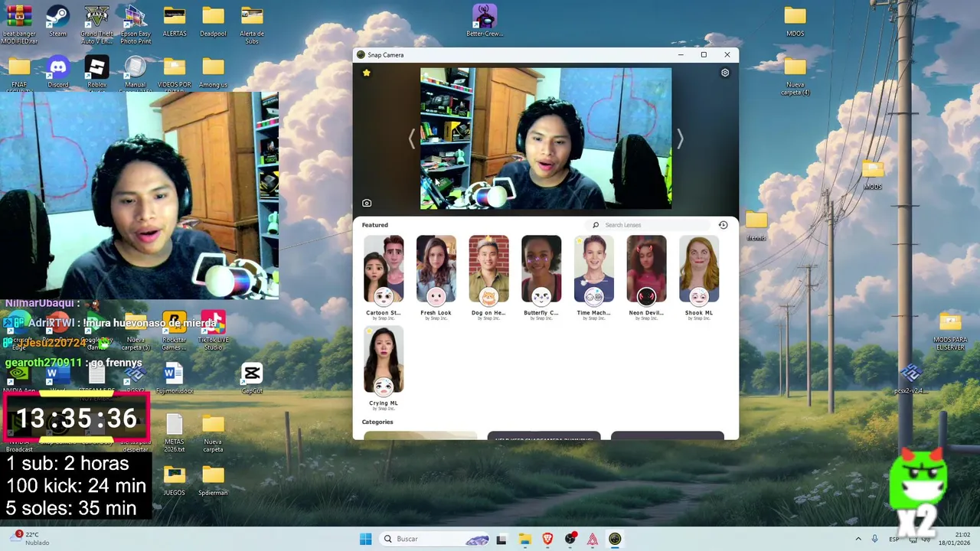Open the Among us folder
Viewport: 980px width, 551px height.
click(213, 73)
